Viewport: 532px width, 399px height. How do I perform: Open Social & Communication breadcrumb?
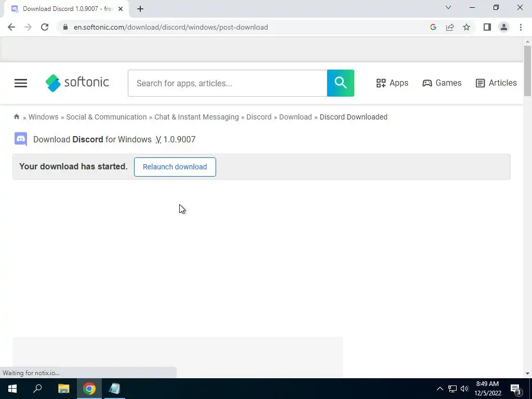click(106, 117)
